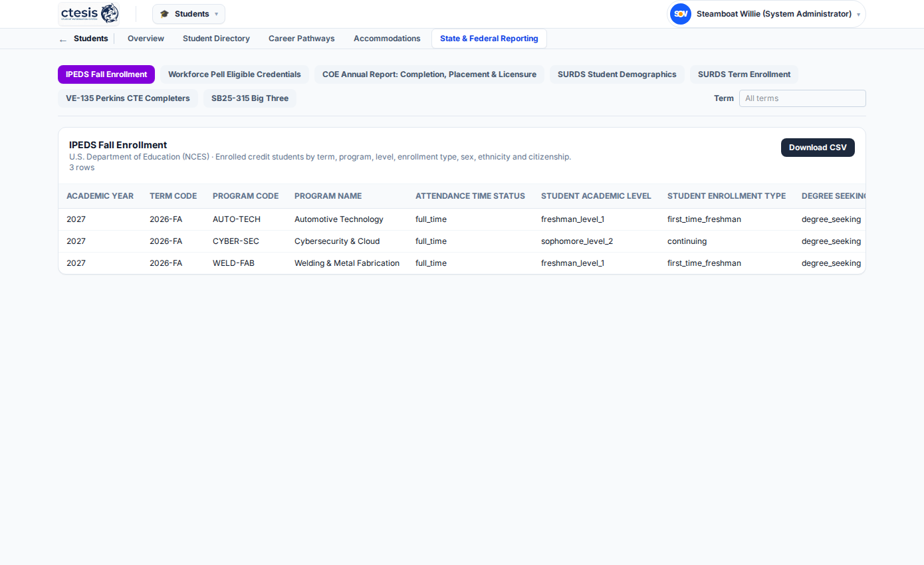The height and width of the screenshot is (565, 924).
Task: Select the State & Federal Reporting tab
Action: tap(489, 39)
